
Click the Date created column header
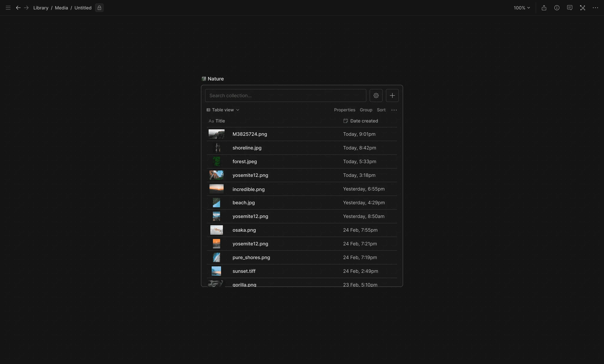click(x=361, y=121)
